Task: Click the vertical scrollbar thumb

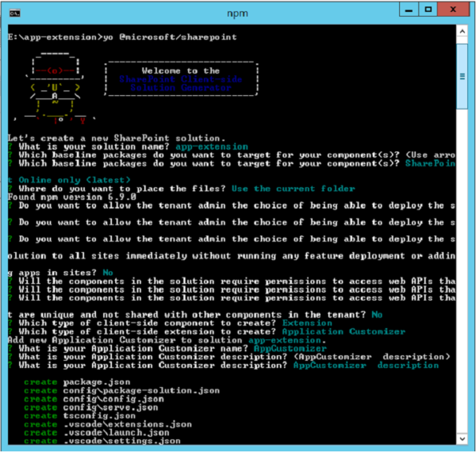Action: [463, 78]
